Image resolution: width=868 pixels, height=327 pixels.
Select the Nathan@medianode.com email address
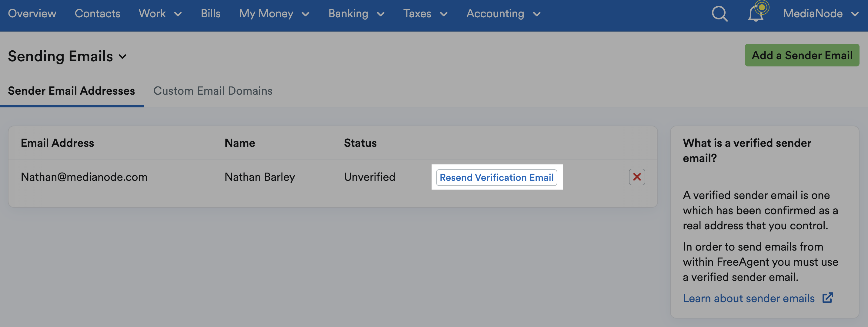(x=84, y=177)
